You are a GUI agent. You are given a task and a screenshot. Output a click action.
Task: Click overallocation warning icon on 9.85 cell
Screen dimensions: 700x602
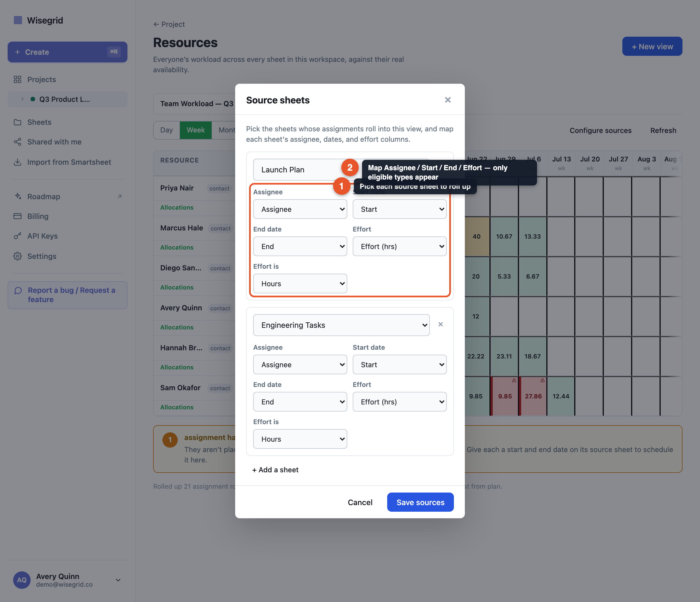point(514,380)
